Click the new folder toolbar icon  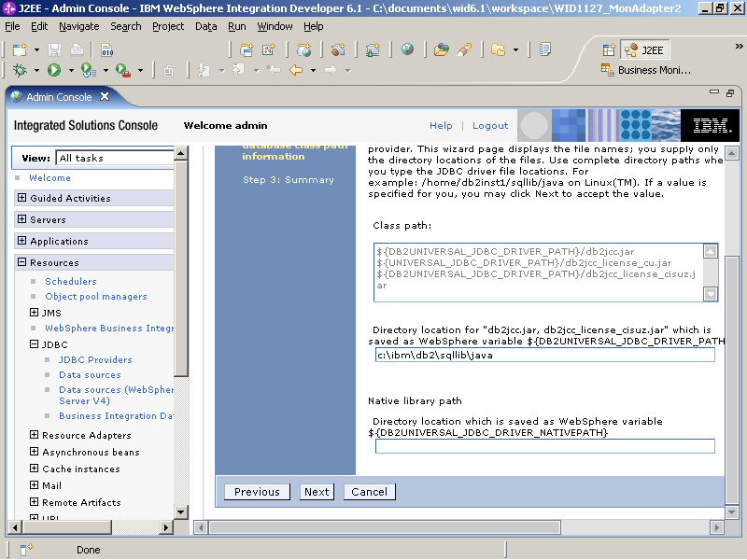pos(498,49)
